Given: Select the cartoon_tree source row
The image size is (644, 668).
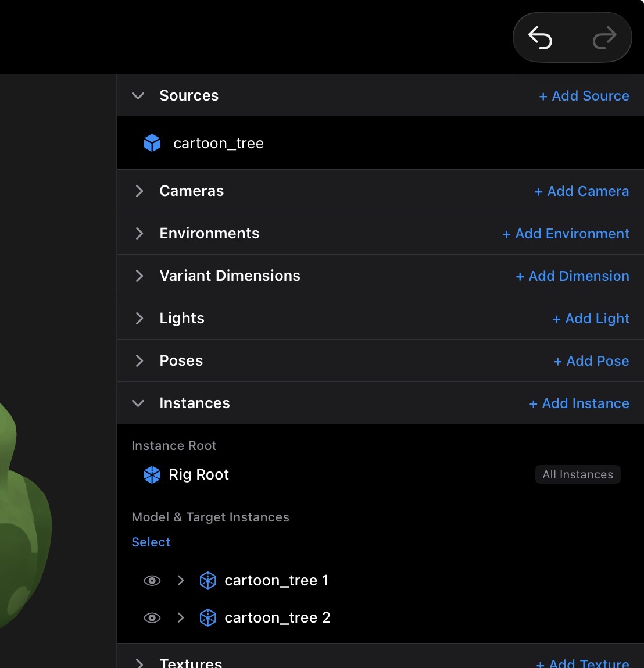Looking at the screenshot, I should tap(380, 143).
